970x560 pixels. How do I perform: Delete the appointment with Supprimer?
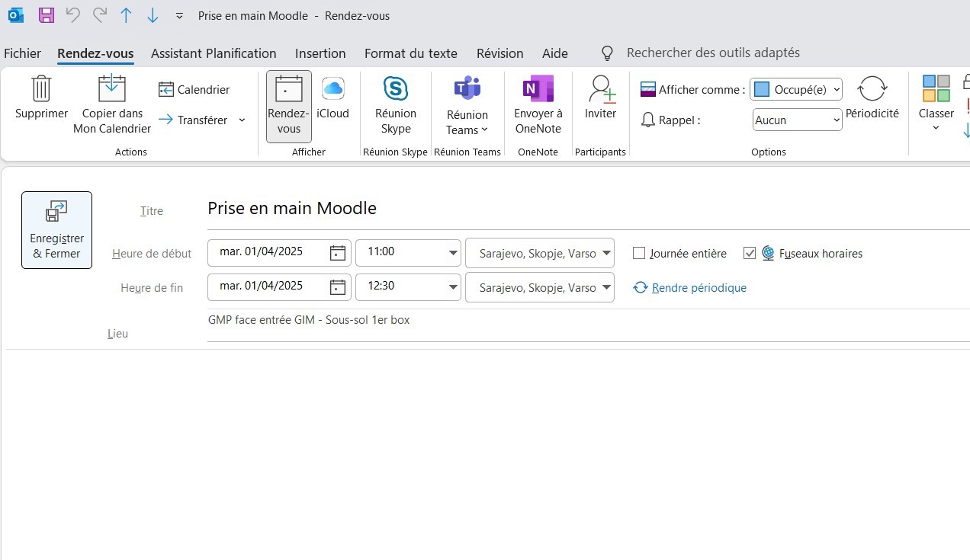pyautogui.click(x=42, y=98)
